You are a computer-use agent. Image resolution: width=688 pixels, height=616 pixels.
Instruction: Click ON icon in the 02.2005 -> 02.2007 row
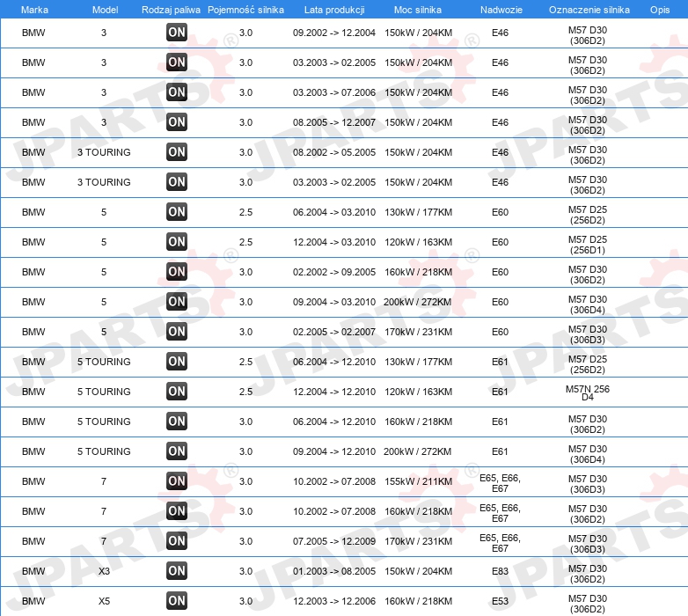point(177,331)
